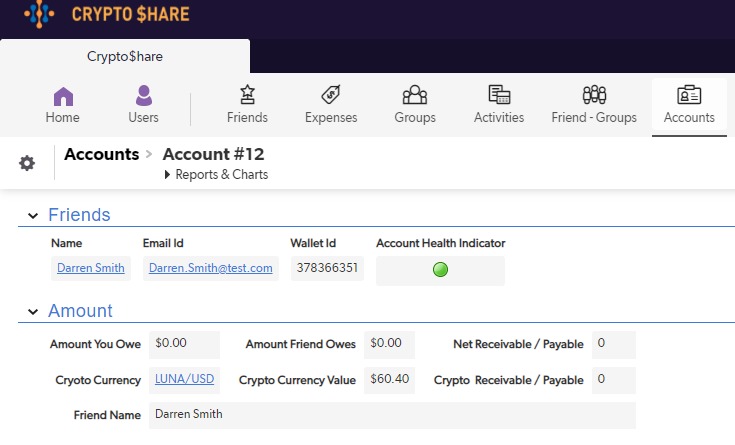Click the Email Id column label
This screenshot has height=445, width=735.
(x=163, y=243)
